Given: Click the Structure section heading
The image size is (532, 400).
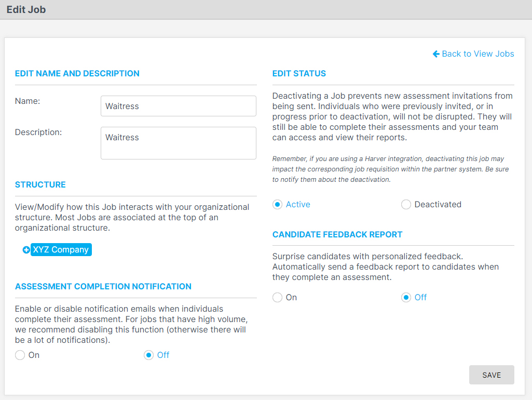Looking at the screenshot, I should (x=40, y=184).
